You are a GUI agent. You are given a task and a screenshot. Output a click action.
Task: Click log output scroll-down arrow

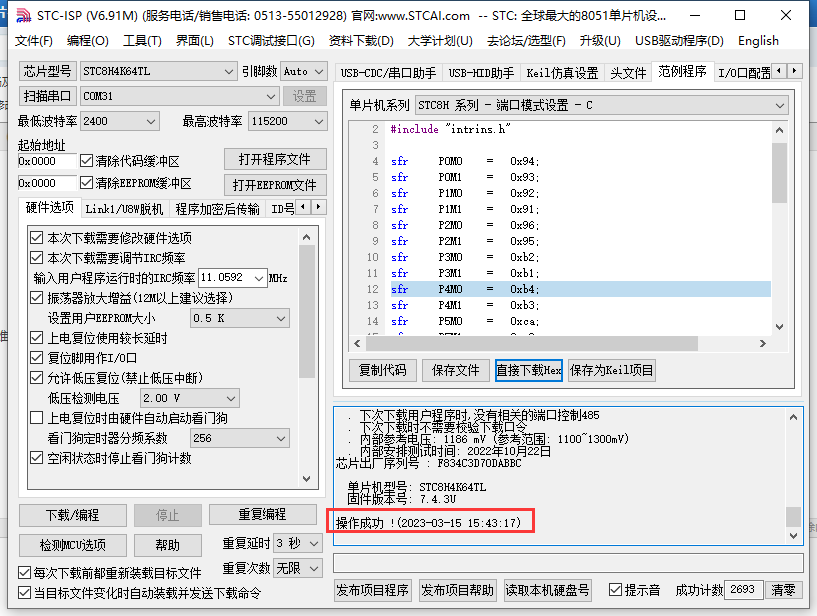coord(793,535)
